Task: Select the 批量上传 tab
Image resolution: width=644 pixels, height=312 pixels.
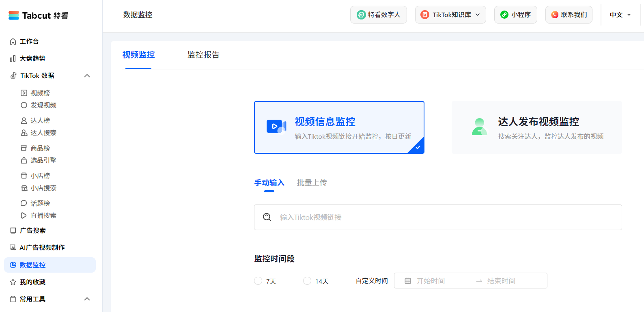Action: (x=312, y=183)
